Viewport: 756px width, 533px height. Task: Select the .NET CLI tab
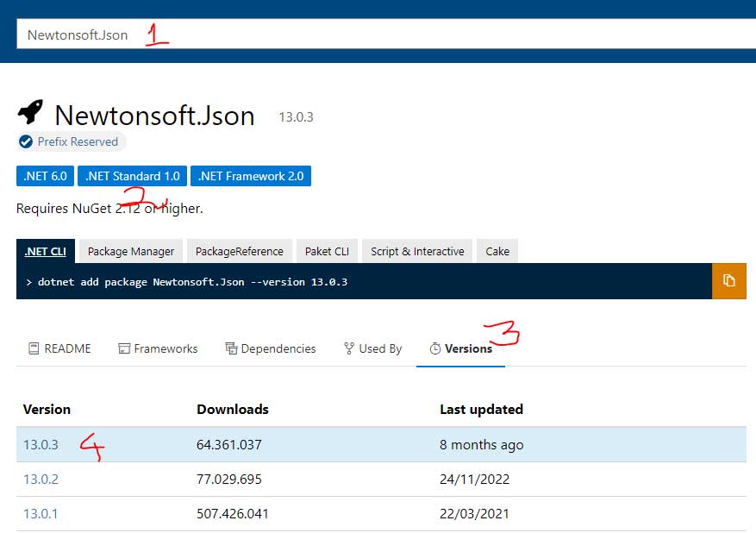(46, 251)
